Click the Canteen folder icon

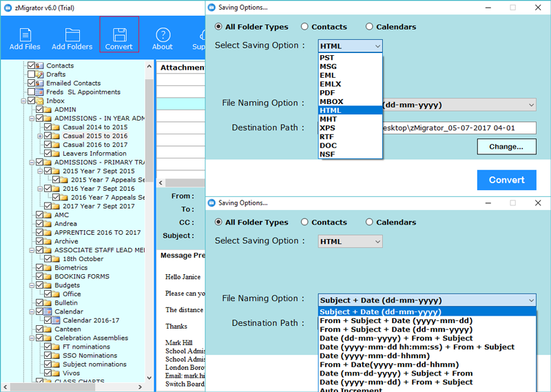click(48, 329)
